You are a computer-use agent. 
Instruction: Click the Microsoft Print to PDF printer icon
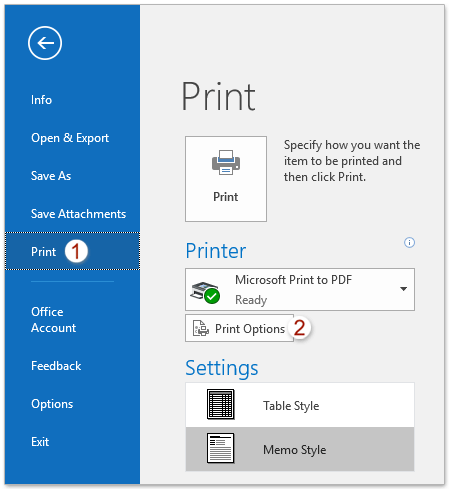(x=205, y=292)
